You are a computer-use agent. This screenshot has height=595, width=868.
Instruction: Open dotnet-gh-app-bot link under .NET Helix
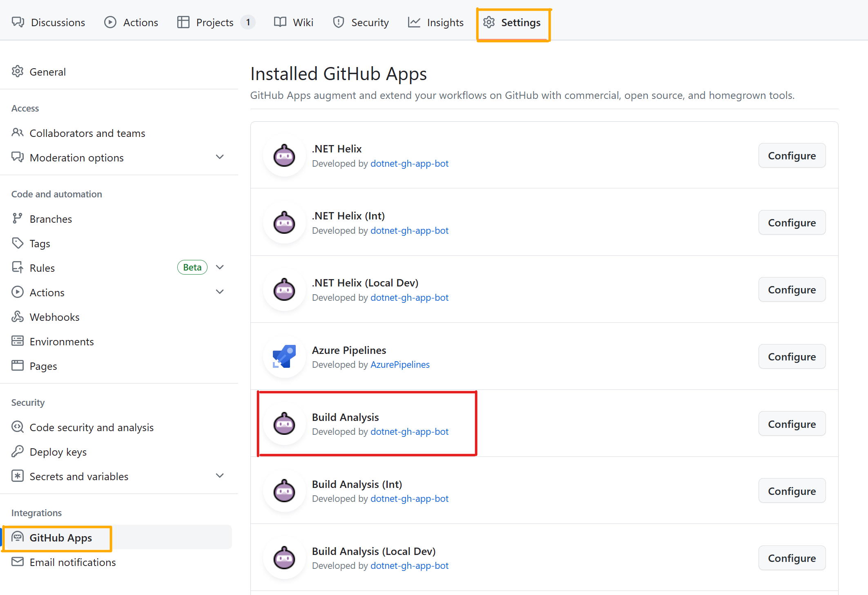pyautogui.click(x=409, y=163)
